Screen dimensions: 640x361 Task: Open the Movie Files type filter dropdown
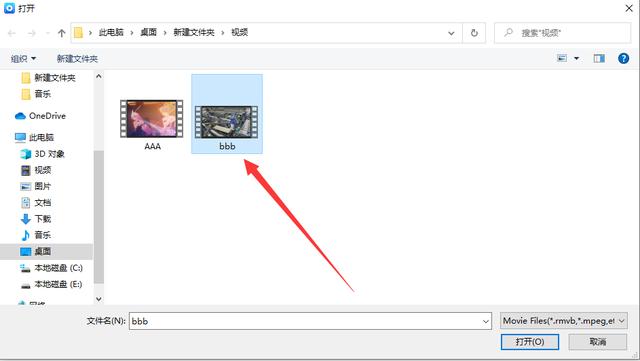[564, 321]
